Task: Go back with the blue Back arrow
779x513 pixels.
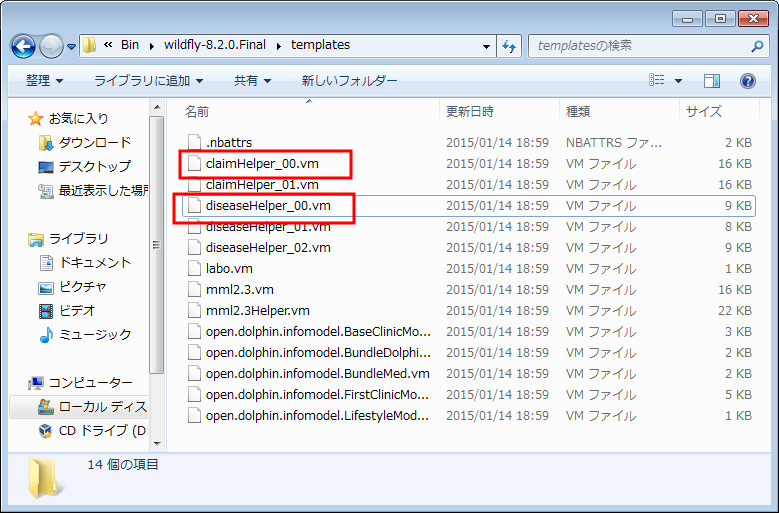Action: coord(23,46)
